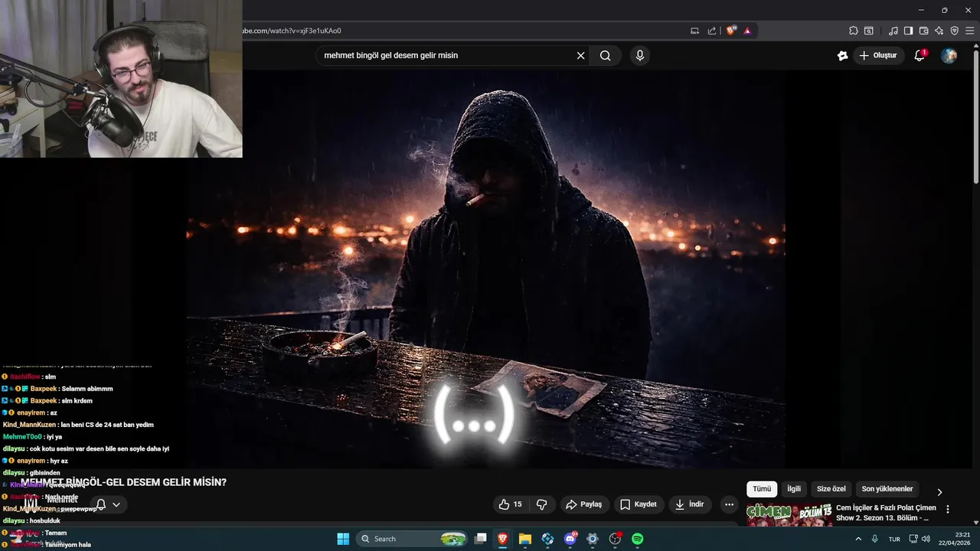Open Cem İşçiler Çimen Show video thumbnail
980x551 pixels.
789,515
